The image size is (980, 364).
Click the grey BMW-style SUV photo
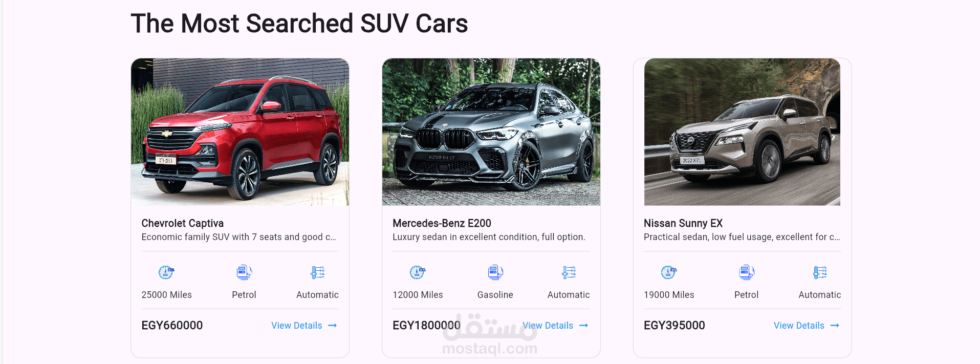[x=491, y=132]
